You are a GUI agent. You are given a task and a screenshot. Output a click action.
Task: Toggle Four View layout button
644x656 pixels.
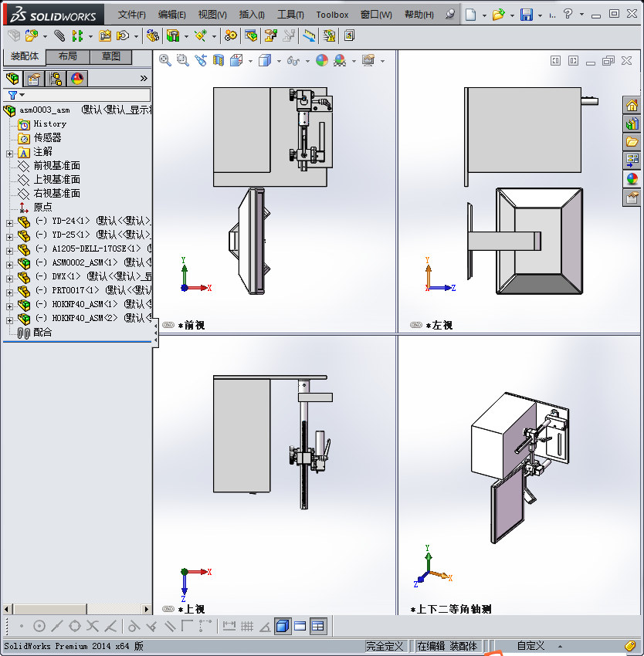318,626
